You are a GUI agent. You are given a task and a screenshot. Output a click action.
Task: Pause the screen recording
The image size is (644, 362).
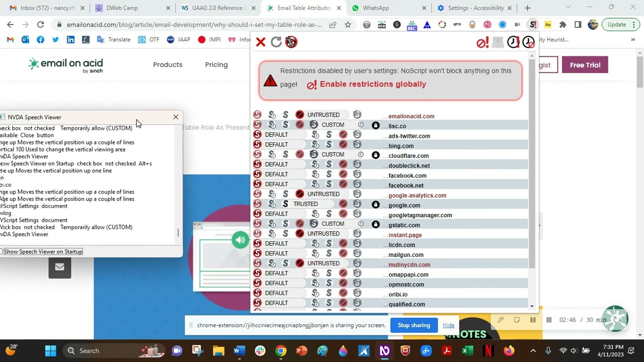coord(533,320)
